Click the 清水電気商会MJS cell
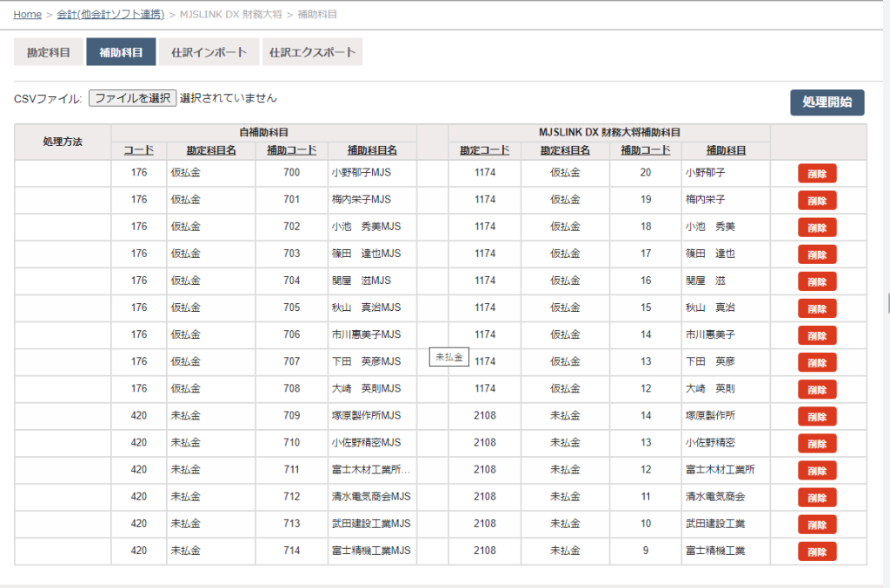 point(372,497)
